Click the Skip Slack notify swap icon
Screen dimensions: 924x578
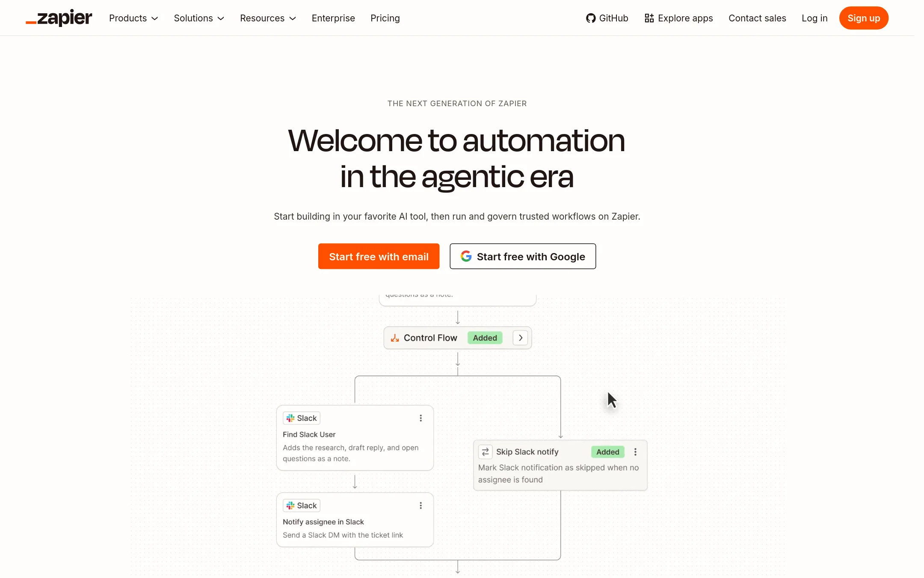pos(485,452)
